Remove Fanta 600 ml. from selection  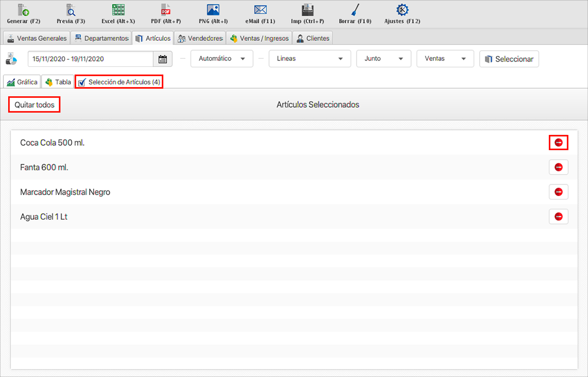pos(558,168)
